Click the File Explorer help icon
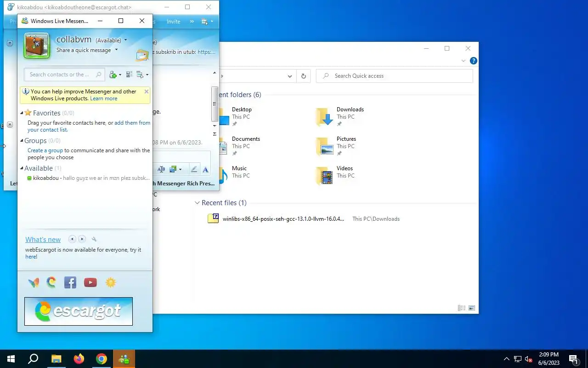588x368 pixels. pyautogui.click(x=474, y=61)
